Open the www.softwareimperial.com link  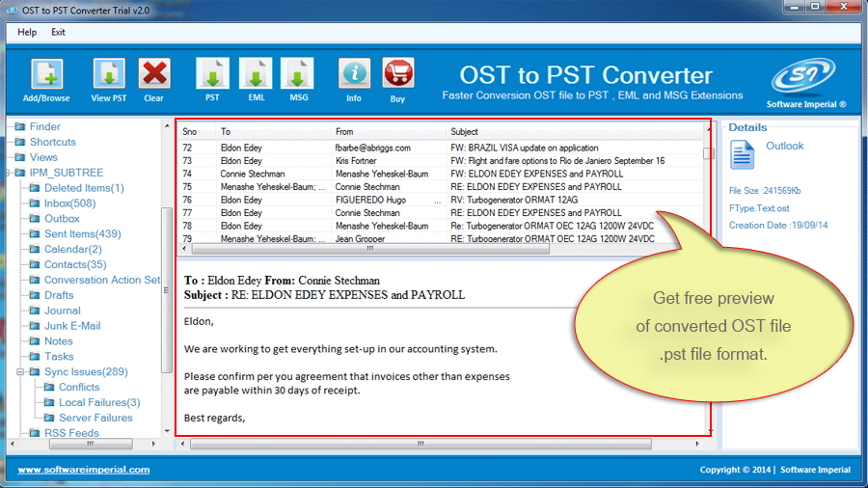click(x=84, y=470)
